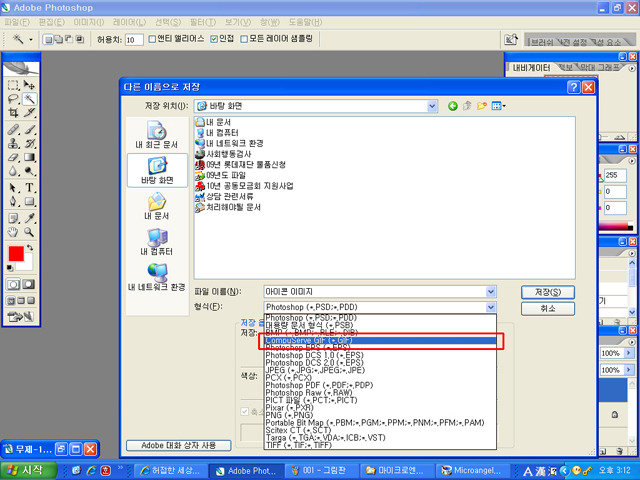Open the view menu dropdown in save dialog
The image size is (640, 480).
[x=498, y=106]
